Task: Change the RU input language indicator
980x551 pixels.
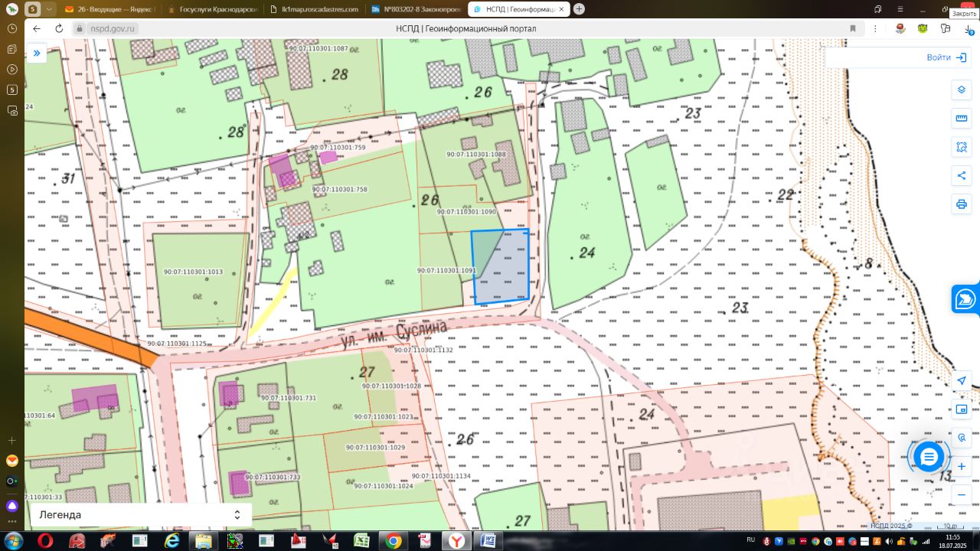Action: 750,540
